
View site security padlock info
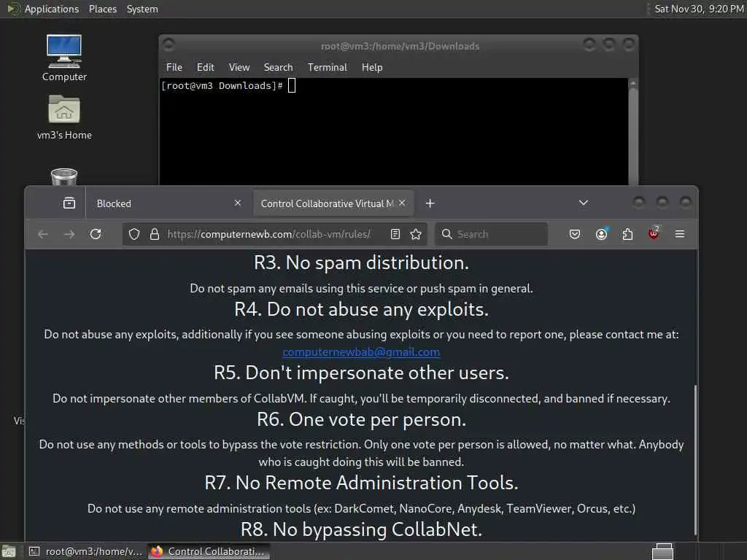tap(155, 234)
